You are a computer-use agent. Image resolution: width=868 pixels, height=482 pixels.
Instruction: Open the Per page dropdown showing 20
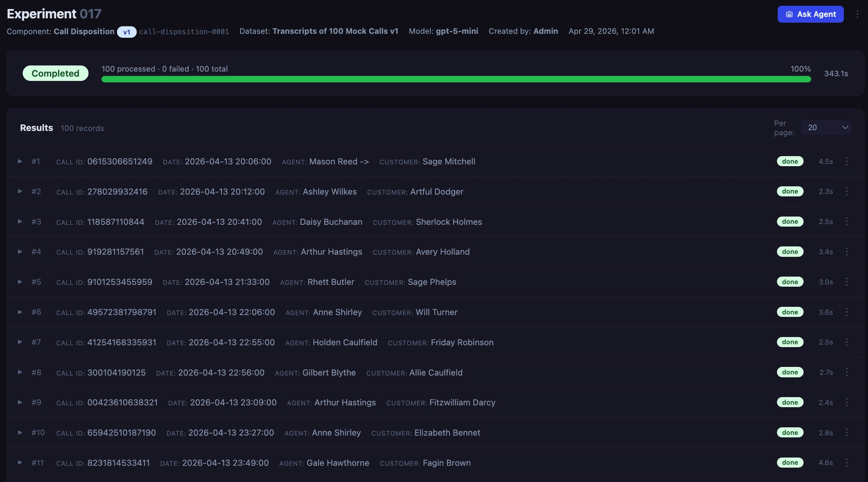[826, 127]
